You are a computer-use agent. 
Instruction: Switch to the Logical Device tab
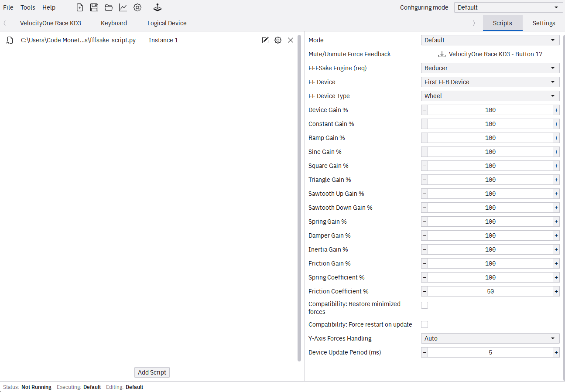tap(167, 23)
